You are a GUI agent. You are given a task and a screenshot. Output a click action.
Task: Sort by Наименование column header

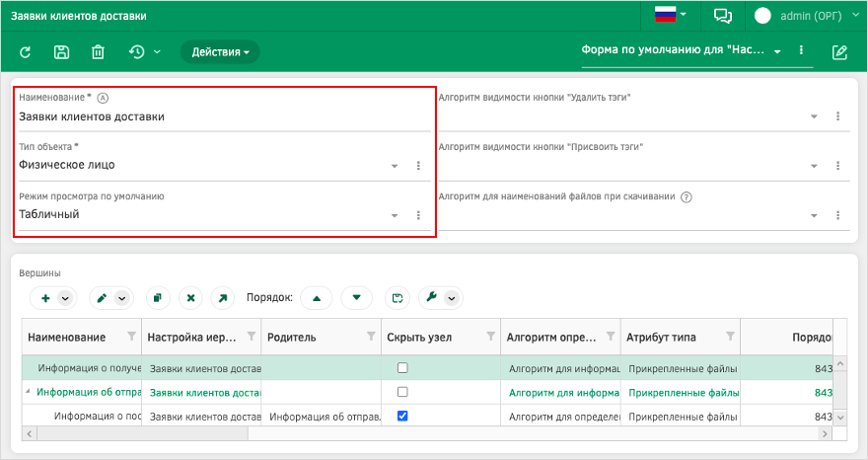[66, 338]
